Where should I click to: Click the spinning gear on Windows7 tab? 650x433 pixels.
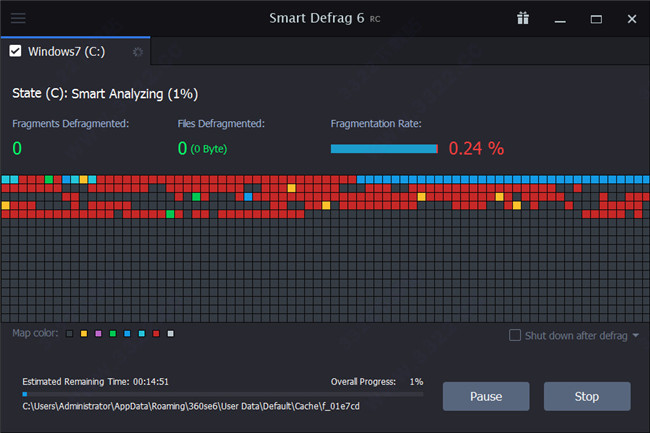point(138,52)
